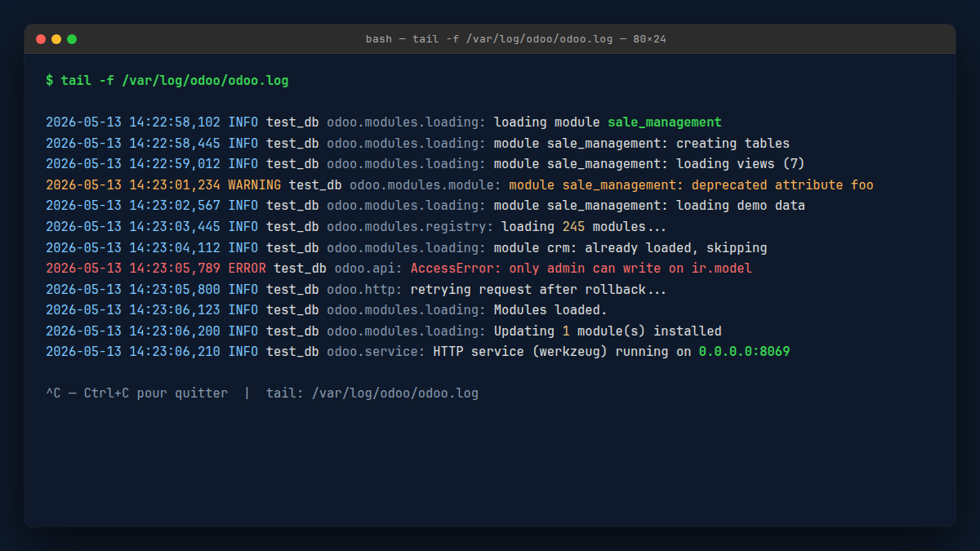Click the logger name 'odoo.service:'

(376, 352)
